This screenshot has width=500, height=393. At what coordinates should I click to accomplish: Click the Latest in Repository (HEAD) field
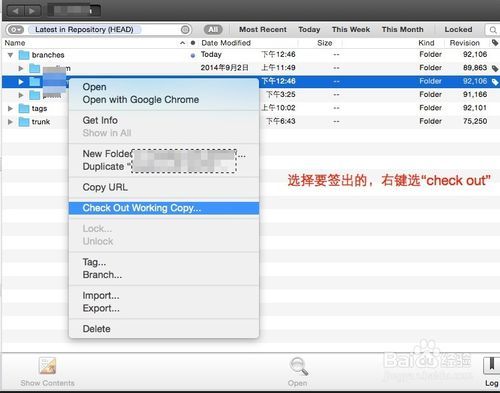pos(84,30)
